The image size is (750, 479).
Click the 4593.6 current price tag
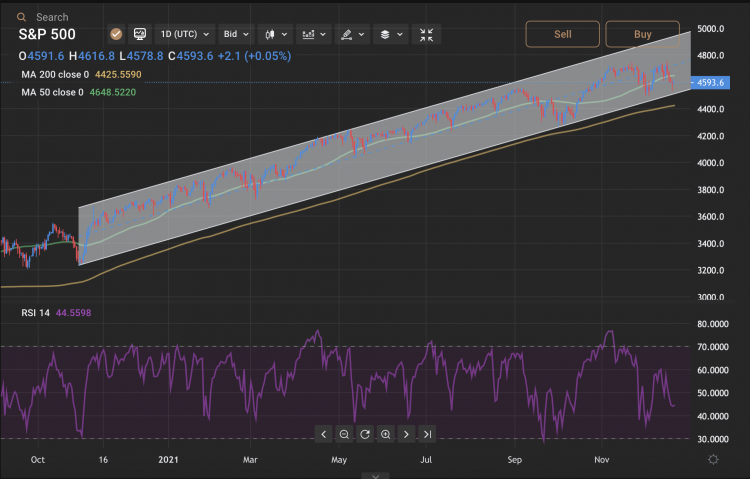tap(710, 83)
